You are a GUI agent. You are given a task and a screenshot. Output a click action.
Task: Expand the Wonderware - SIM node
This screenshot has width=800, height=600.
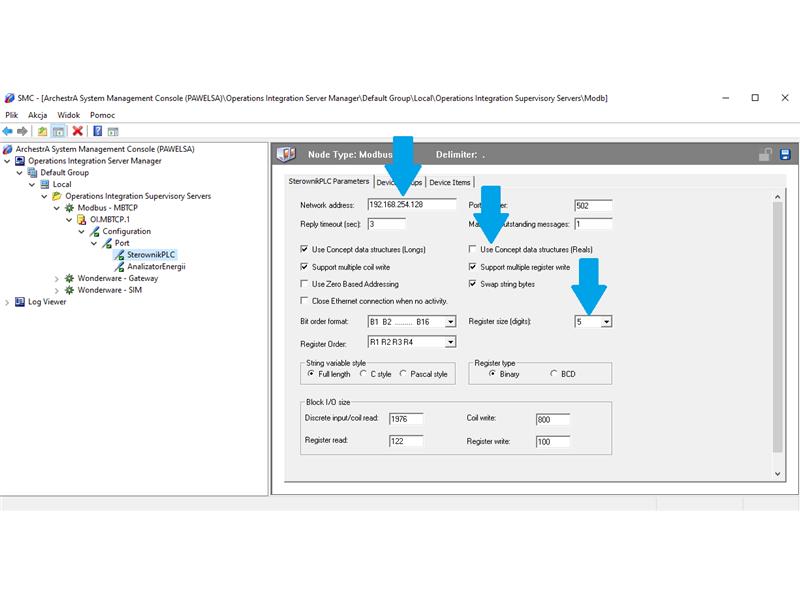57,290
